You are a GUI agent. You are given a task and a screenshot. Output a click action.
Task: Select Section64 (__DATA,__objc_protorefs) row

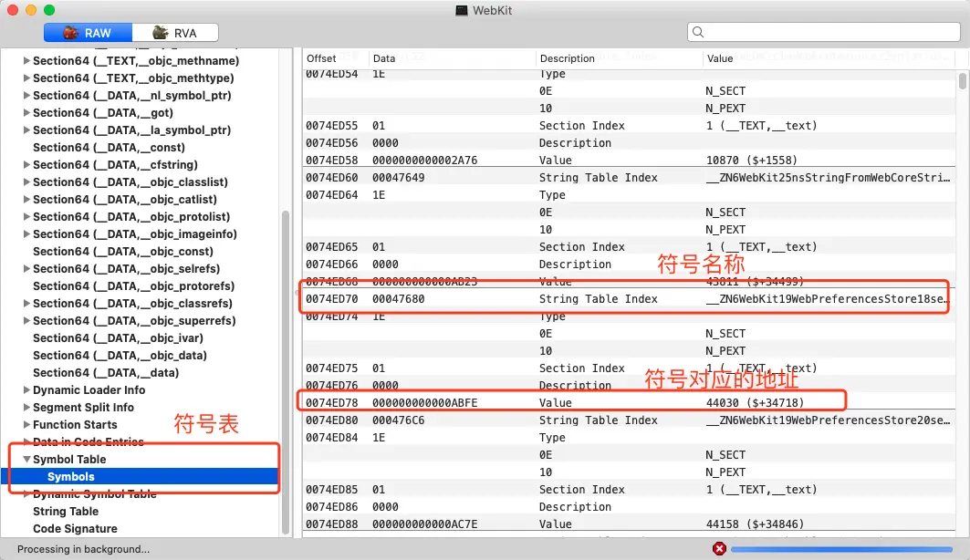pos(140,285)
